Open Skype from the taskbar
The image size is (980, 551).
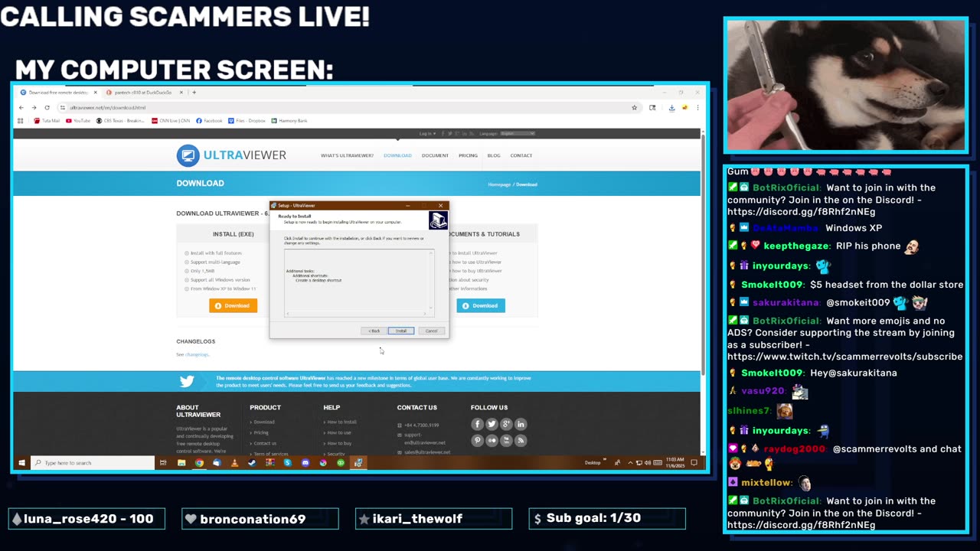point(288,462)
